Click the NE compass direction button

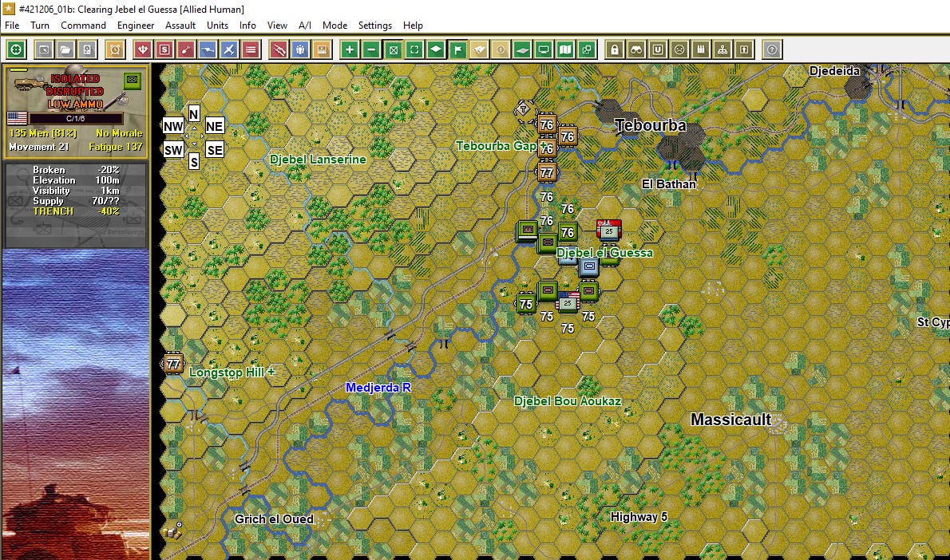click(215, 126)
